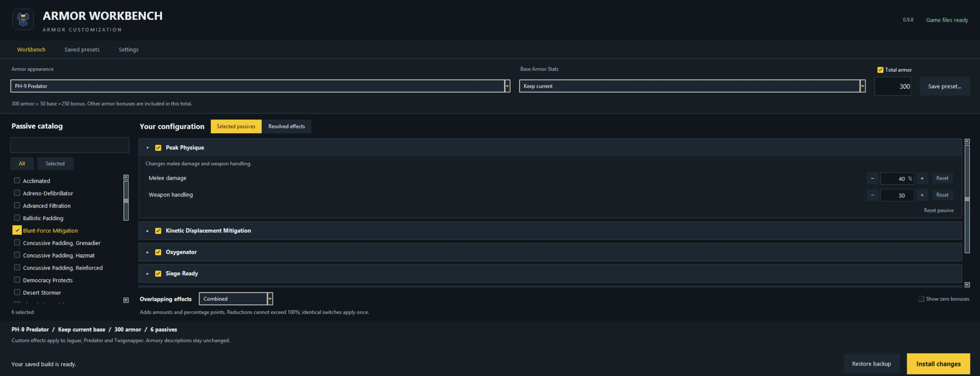Click Save preset button
This screenshot has width=980, height=376.
[945, 86]
